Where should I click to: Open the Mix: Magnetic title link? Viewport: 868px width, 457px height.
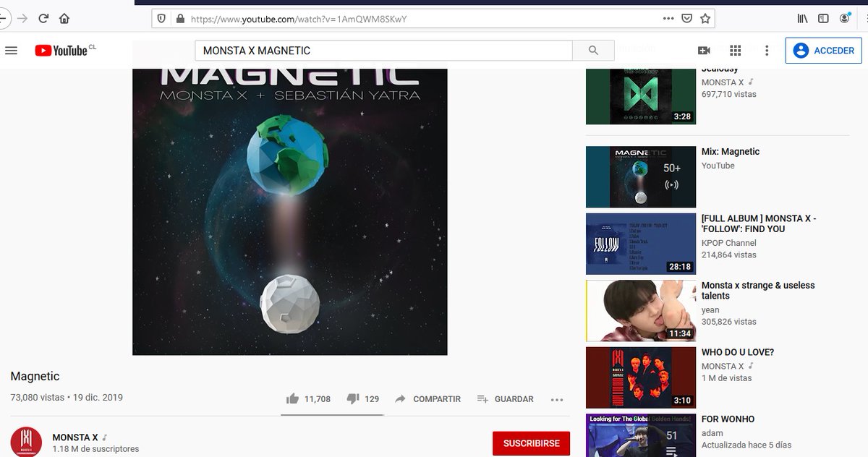(x=731, y=152)
